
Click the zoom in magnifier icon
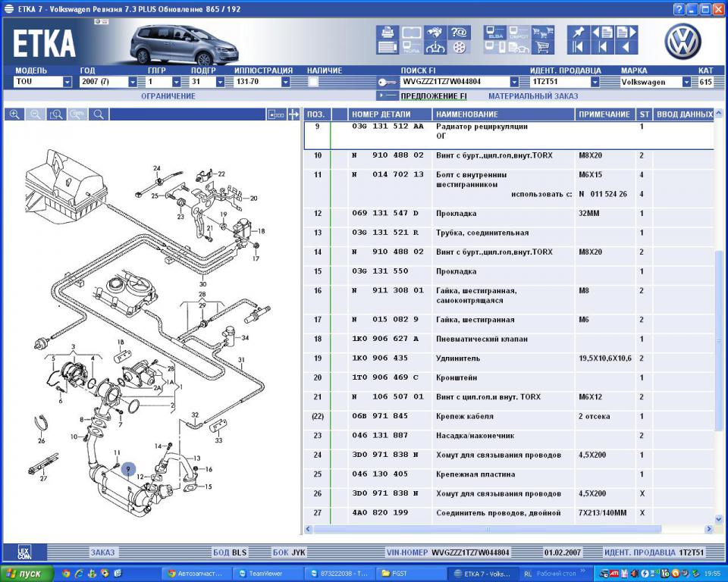14,114
